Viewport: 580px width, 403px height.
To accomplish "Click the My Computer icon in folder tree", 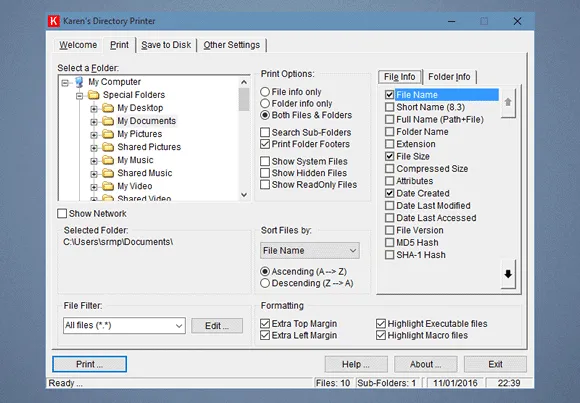I will (x=79, y=82).
